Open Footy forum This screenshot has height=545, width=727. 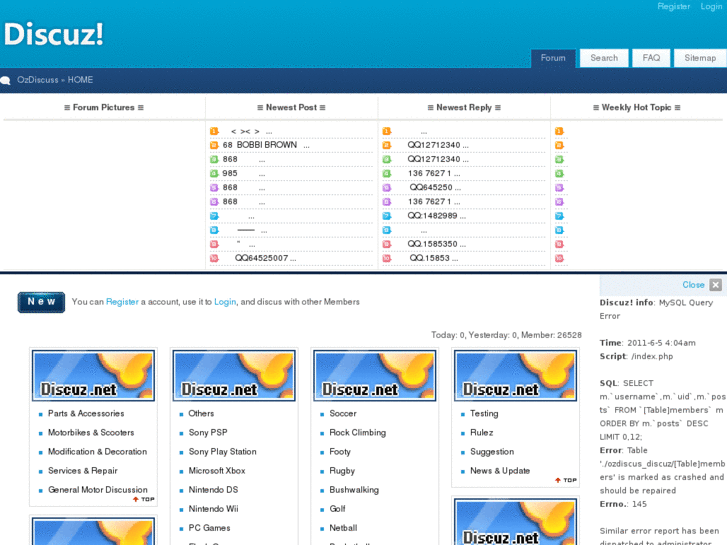click(x=340, y=451)
